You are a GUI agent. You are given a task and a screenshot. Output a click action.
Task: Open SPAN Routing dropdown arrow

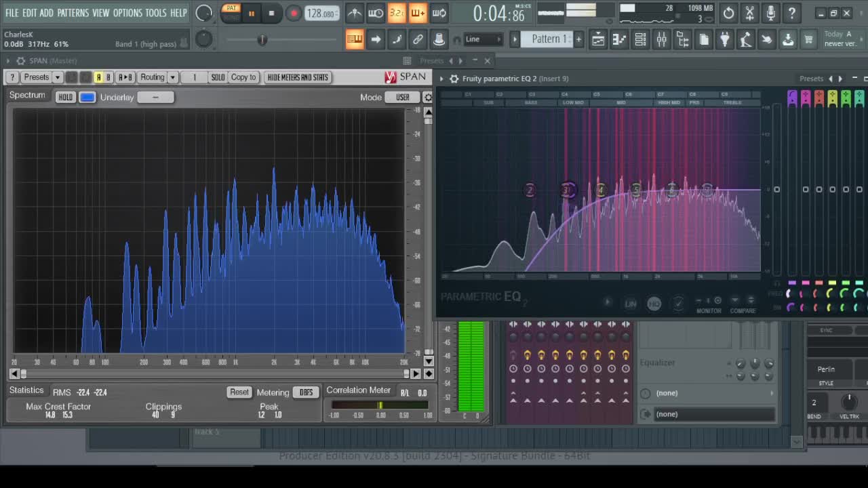(173, 77)
